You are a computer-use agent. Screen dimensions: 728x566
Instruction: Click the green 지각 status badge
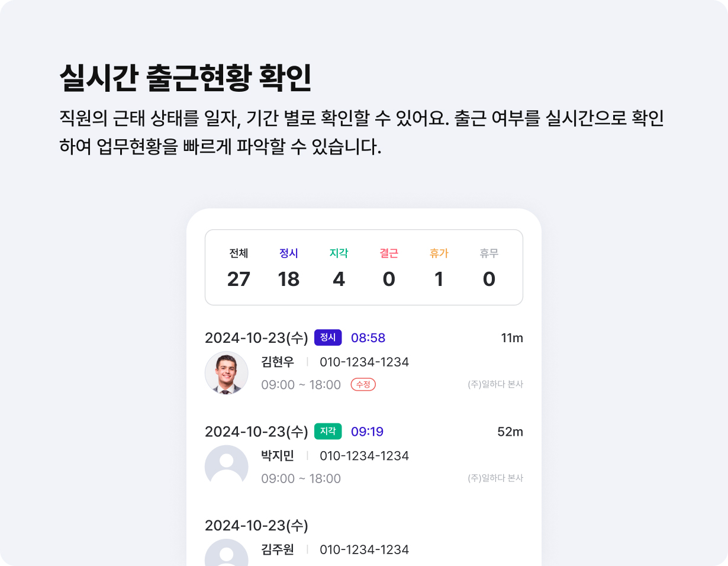[x=328, y=431]
